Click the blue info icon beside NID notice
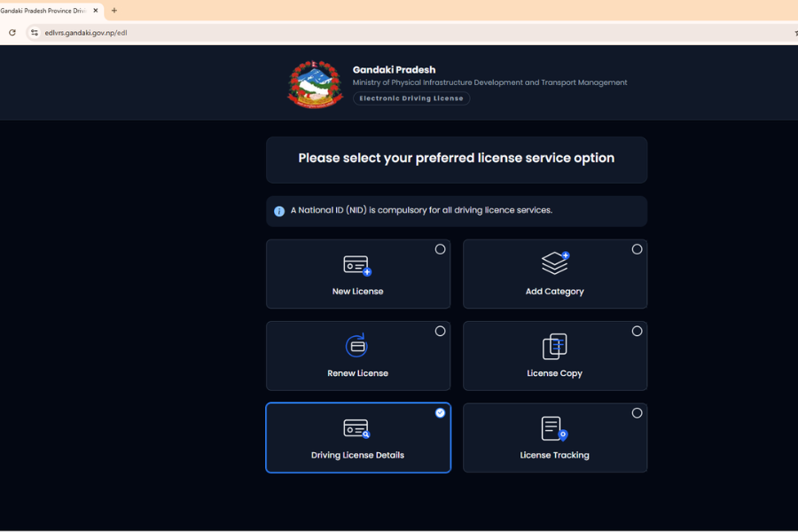This screenshot has width=798, height=532. point(279,211)
